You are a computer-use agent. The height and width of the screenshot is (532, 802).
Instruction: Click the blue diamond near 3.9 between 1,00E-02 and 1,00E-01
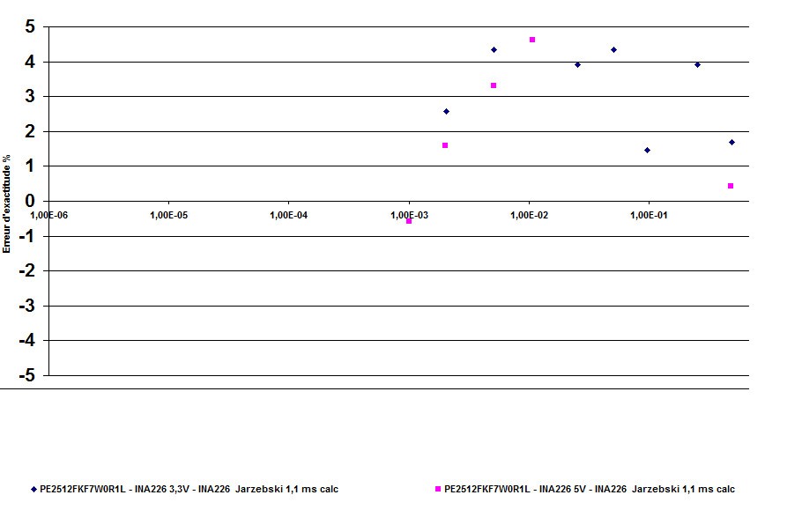[x=577, y=65]
